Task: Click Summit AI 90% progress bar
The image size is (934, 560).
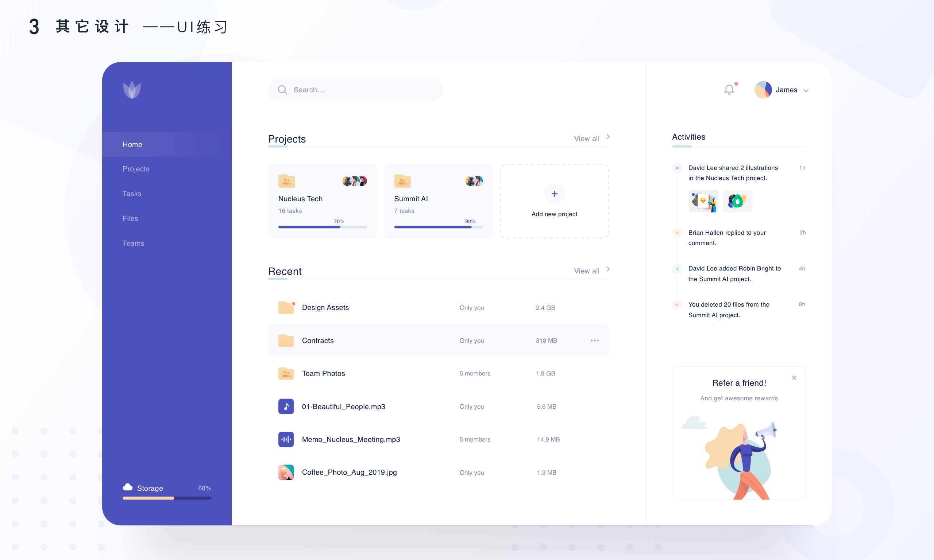Action: tap(438, 227)
